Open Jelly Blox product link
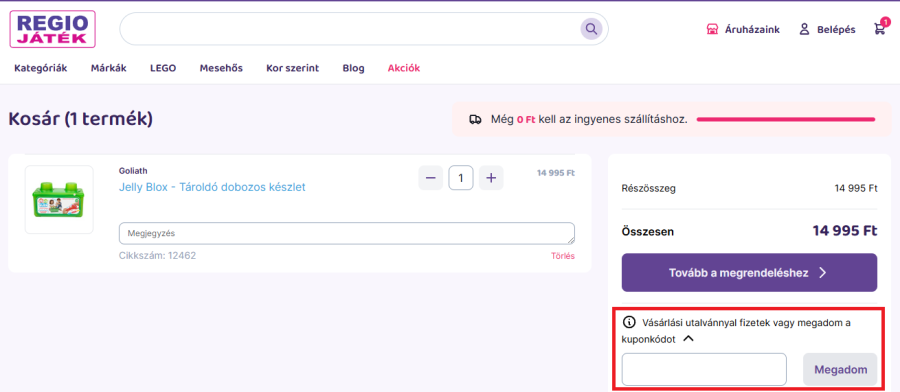Viewport: 900px width, 392px height. point(212,187)
